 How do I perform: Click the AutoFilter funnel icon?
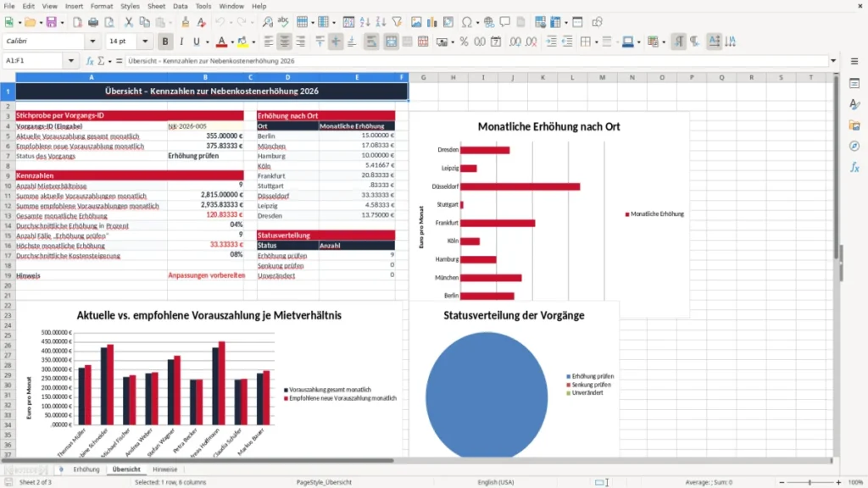pyautogui.click(x=397, y=22)
